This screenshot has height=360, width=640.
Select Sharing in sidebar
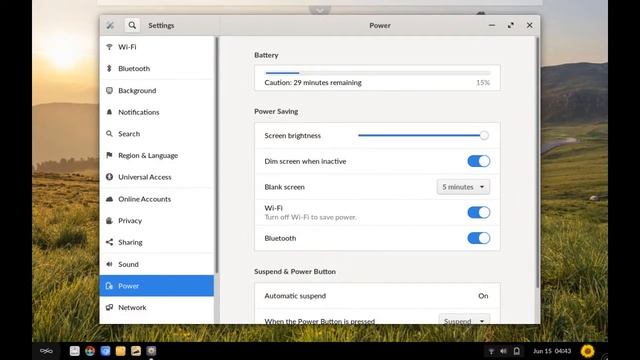156,242
